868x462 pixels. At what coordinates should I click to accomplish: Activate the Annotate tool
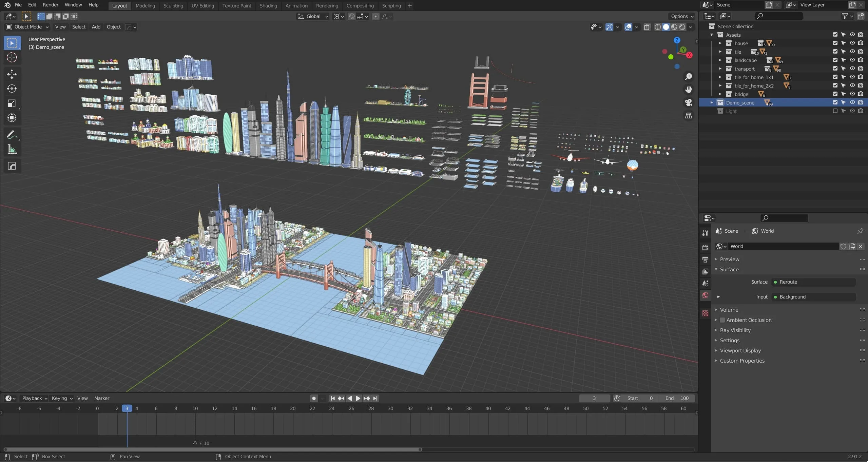click(12, 135)
